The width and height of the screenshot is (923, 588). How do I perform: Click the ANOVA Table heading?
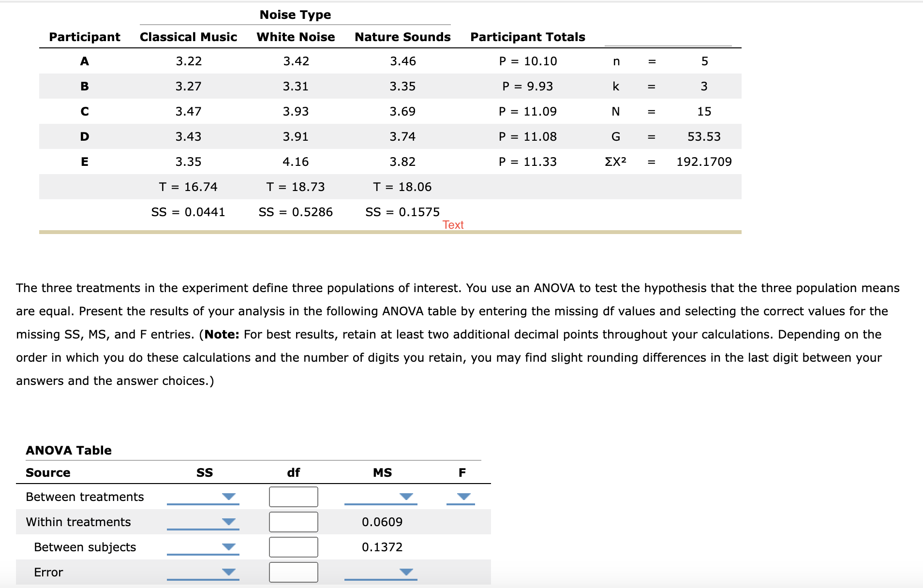click(x=68, y=450)
